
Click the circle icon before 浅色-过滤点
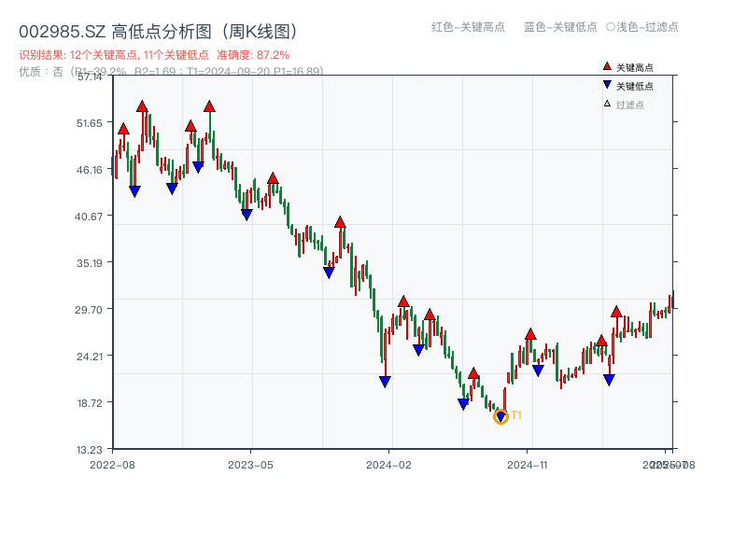[x=611, y=27]
